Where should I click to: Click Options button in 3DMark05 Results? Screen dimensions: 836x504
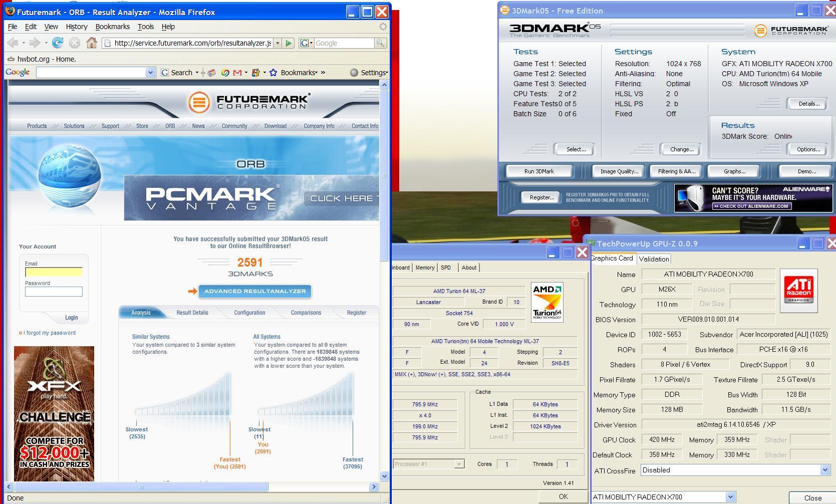click(x=808, y=149)
